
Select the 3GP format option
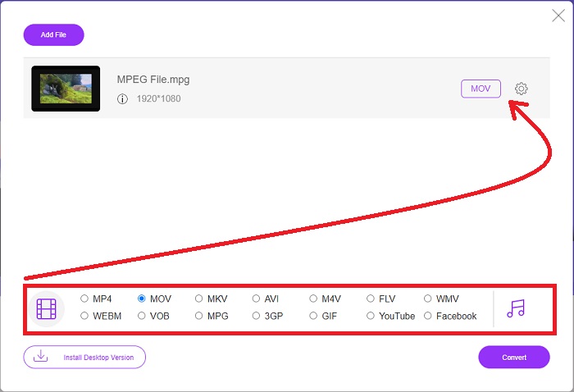256,316
